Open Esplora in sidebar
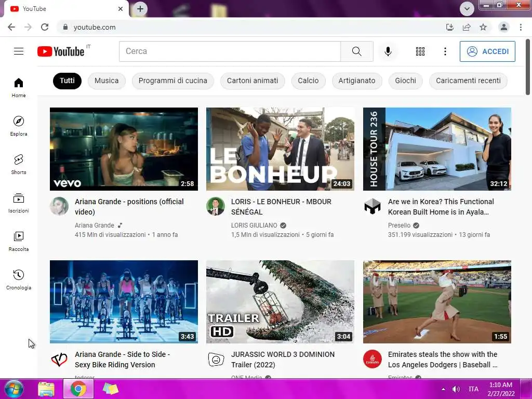532x399 pixels. (x=19, y=126)
